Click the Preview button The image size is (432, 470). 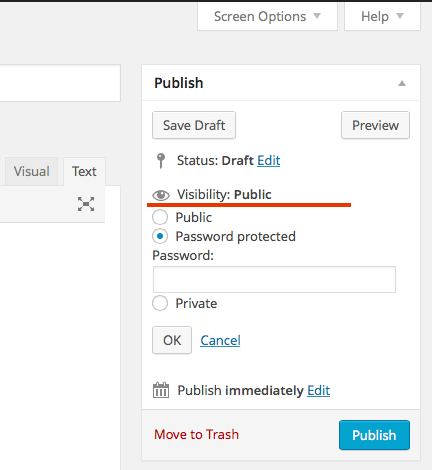375,125
